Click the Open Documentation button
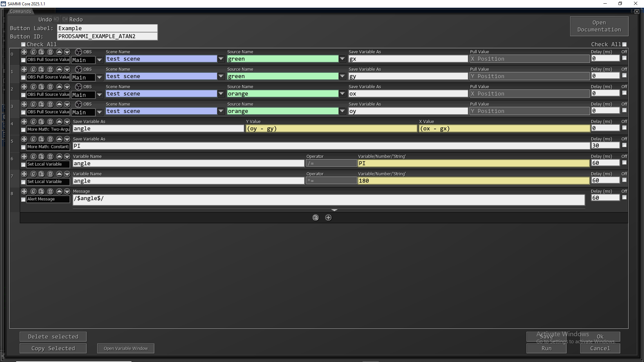The width and height of the screenshot is (644, 362). tap(599, 26)
